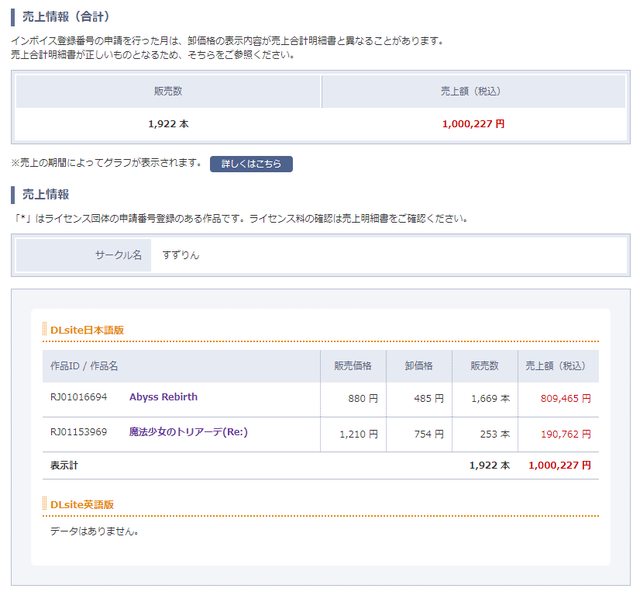Click the 485 円 wholesale price cell
The image size is (640, 592).
coord(419,399)
